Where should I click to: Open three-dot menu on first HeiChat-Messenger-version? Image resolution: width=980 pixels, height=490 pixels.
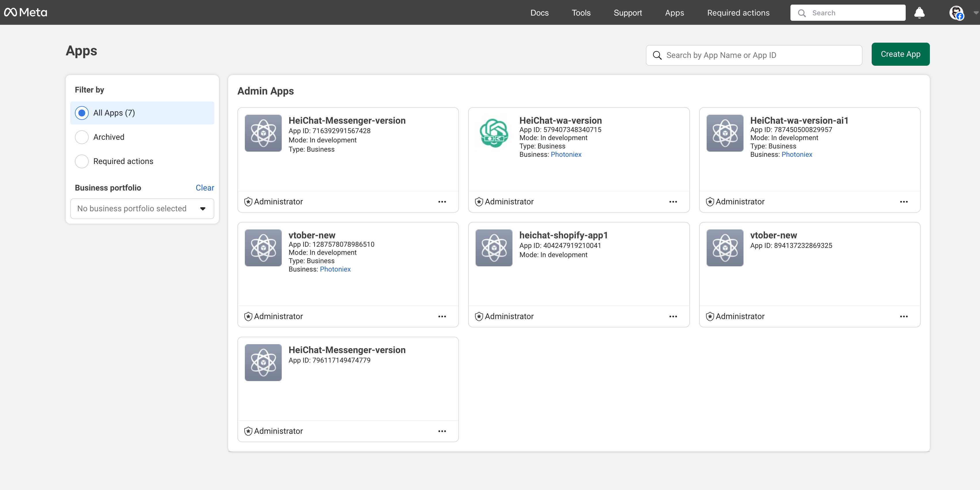pyautogui.click(x=442, y=202)
